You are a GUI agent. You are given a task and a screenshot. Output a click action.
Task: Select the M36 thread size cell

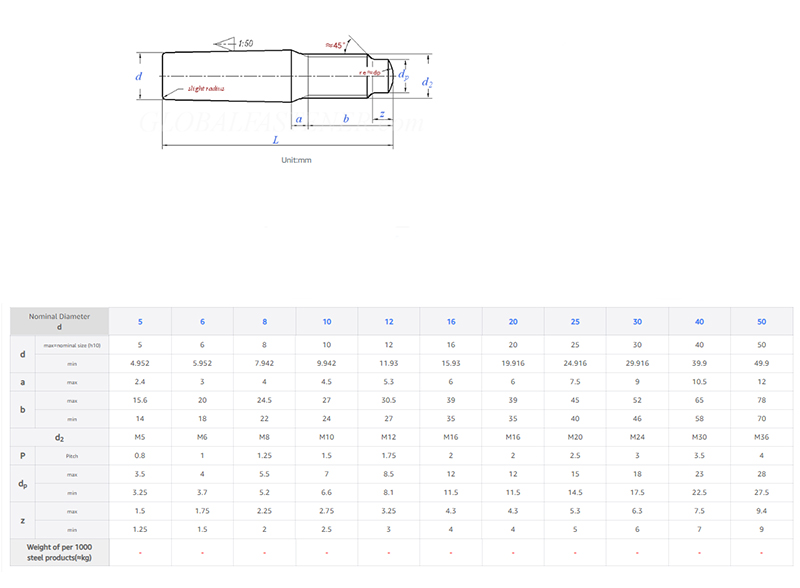click(762, 437)
